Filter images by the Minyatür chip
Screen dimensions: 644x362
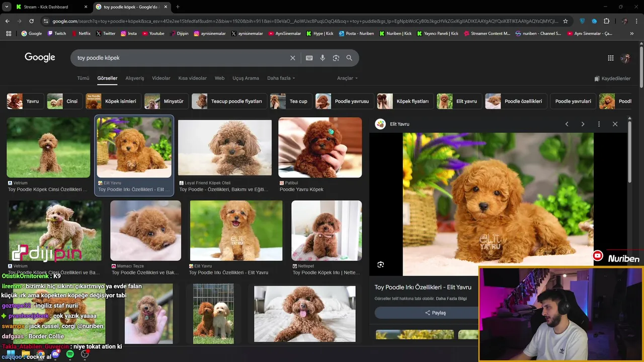click(x=167, y=101)
